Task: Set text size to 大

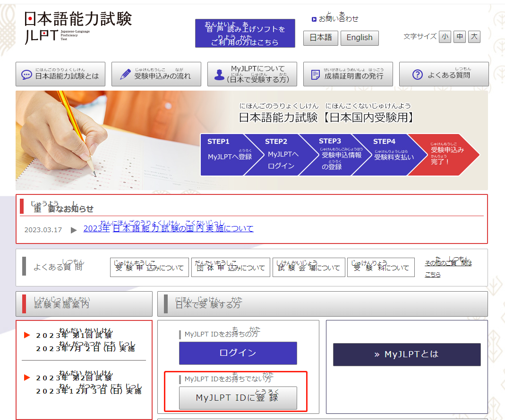Action: (x=474, y=37)
